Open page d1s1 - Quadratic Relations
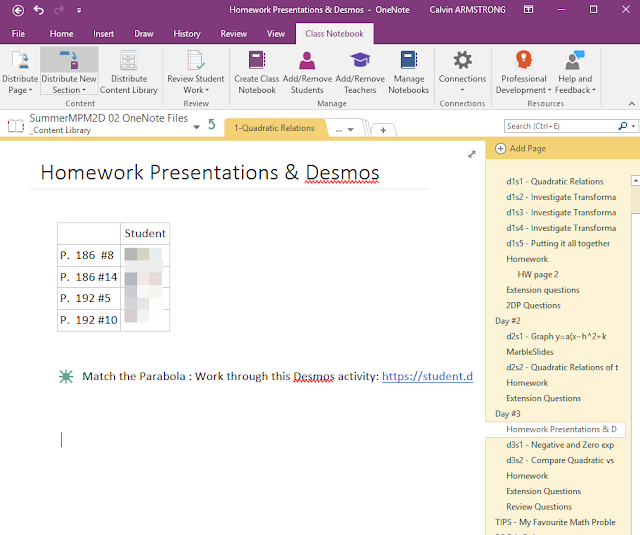The height and width of the screenshot is (535, 640). click(x=555, y=182)
